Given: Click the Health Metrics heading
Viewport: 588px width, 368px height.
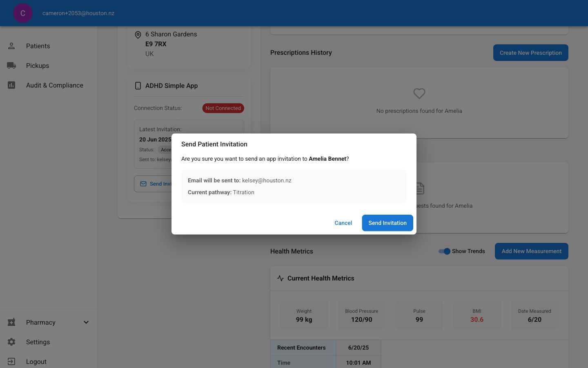Looking at the screenshot, I should 292,251.
